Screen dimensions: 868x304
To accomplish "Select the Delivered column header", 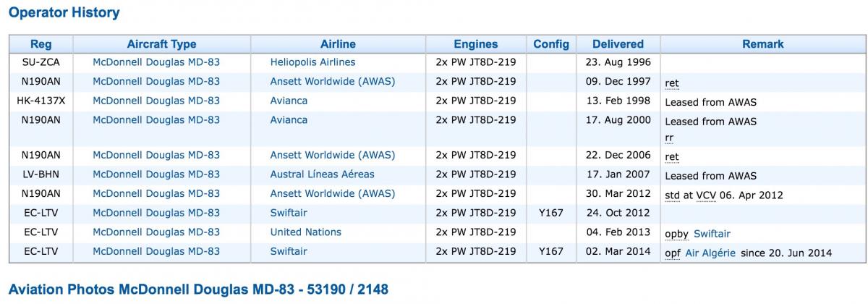I will tap(618, 44).
